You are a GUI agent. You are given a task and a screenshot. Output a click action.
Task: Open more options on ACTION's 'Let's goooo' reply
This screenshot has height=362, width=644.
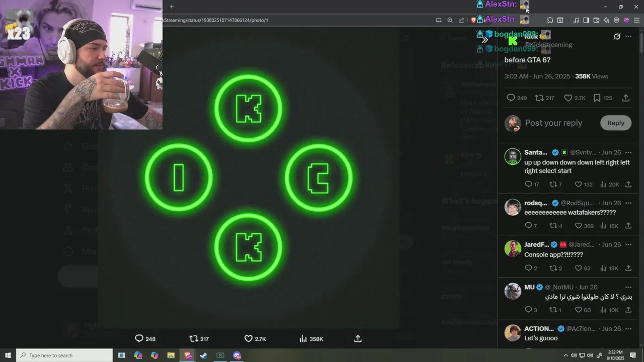[628, 328]
